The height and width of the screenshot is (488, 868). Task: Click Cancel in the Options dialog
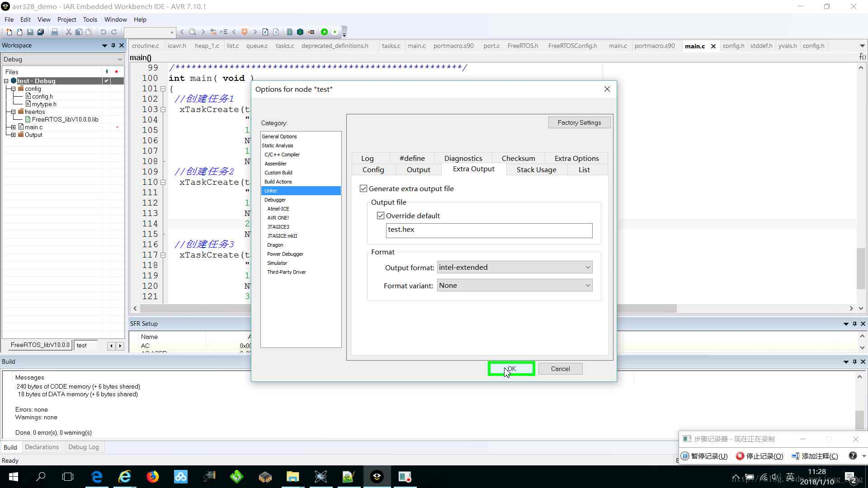click(x=560, y=369)
